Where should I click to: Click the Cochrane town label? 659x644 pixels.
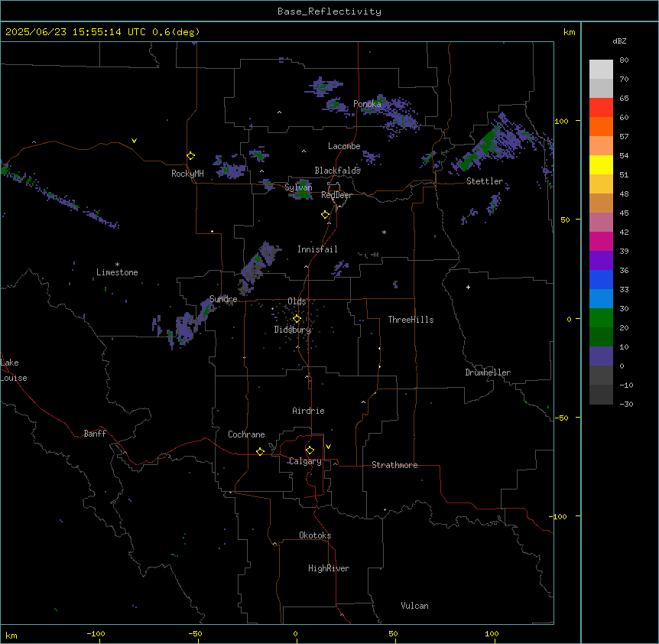tap(246, 434)
